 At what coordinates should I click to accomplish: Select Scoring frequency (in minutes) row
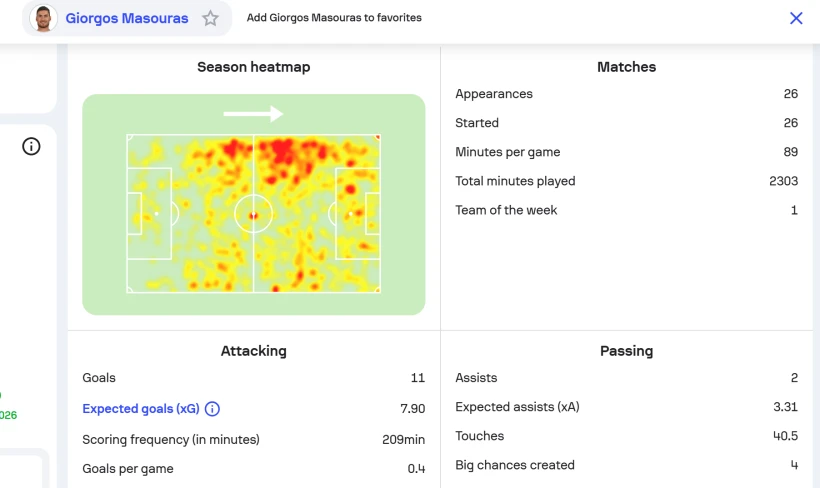click(253, 439)
